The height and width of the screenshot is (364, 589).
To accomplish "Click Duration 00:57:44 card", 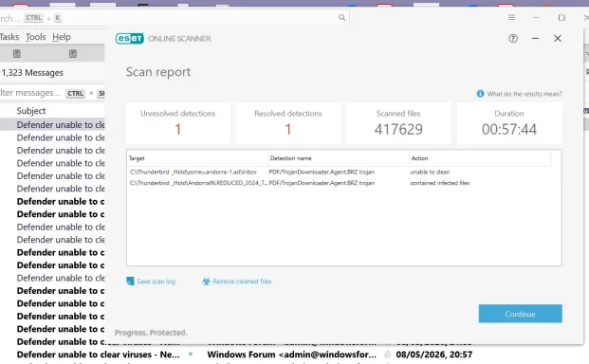I will (x=509, y=123).
